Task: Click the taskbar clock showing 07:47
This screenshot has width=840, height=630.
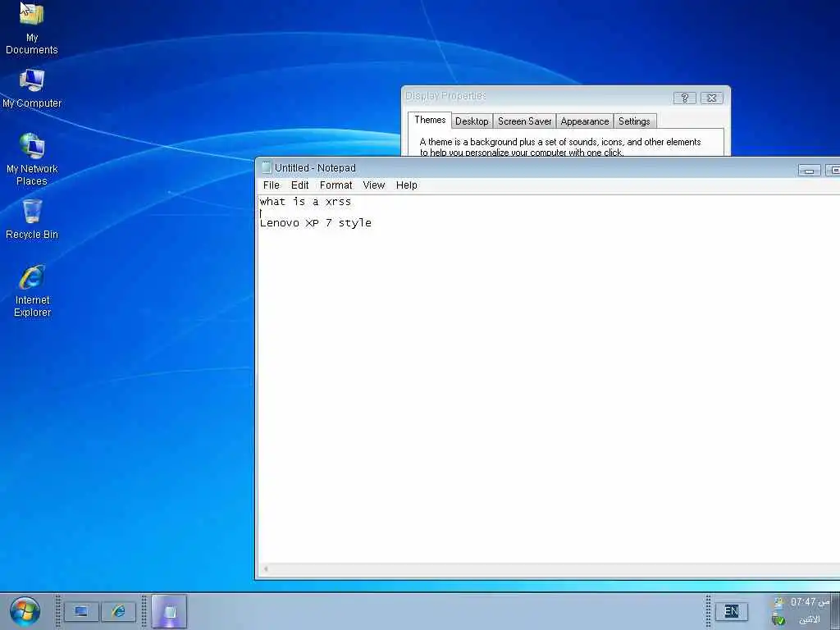Action: coord(810,602)
